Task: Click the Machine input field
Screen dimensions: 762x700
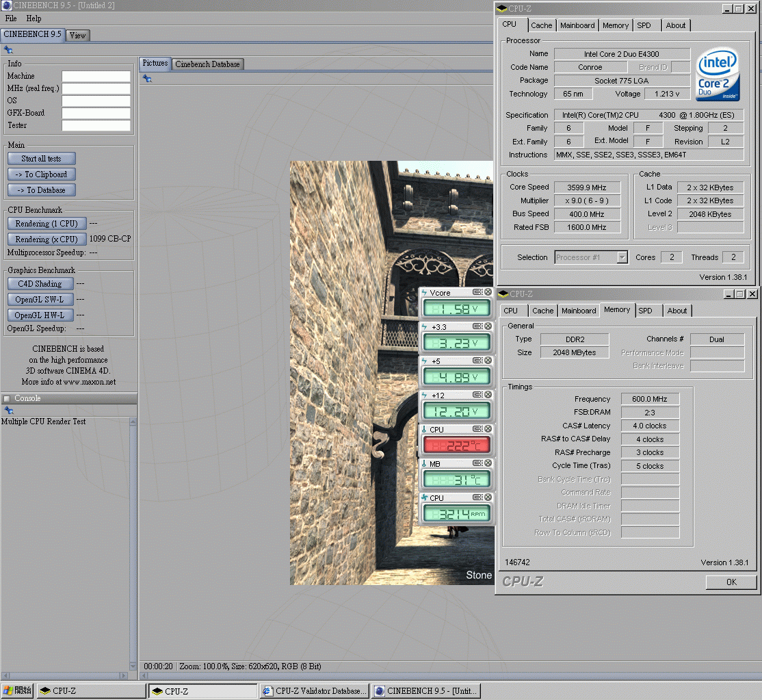Action: (96, 77)
